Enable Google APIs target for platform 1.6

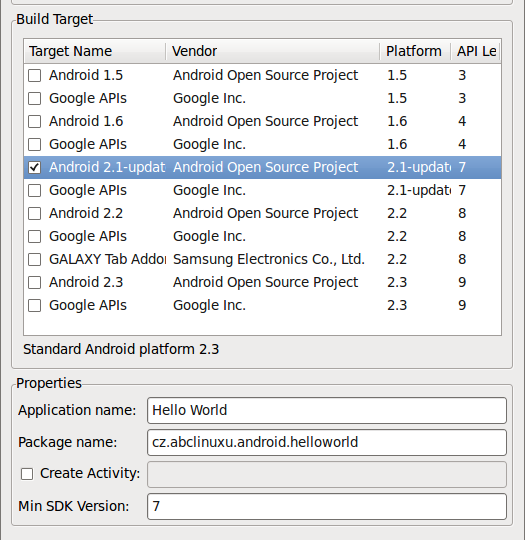pyautogui.click(x=34, y=144)
